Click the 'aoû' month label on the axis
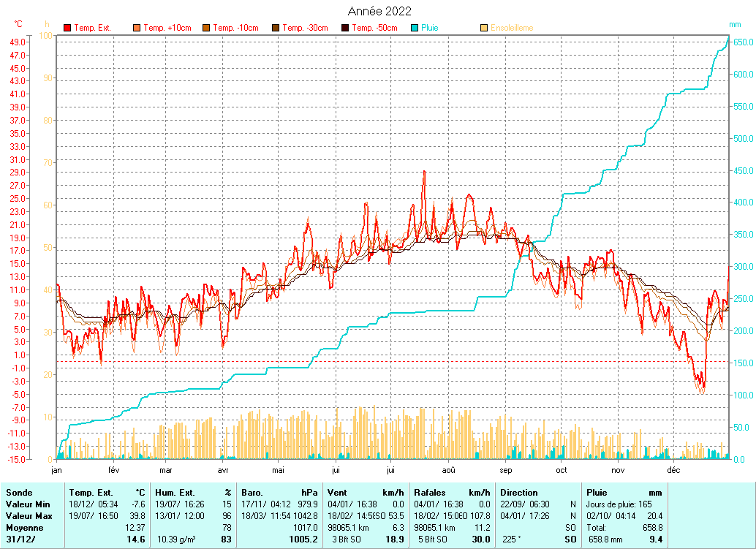The width and height of the screenshot is (756, 549). (x=449, y=471)
